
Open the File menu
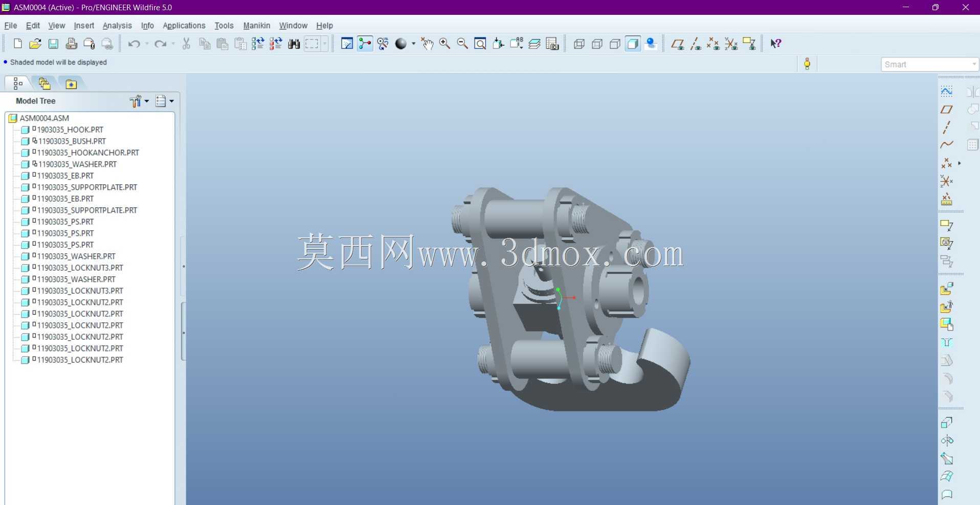(x=11, y=26)
